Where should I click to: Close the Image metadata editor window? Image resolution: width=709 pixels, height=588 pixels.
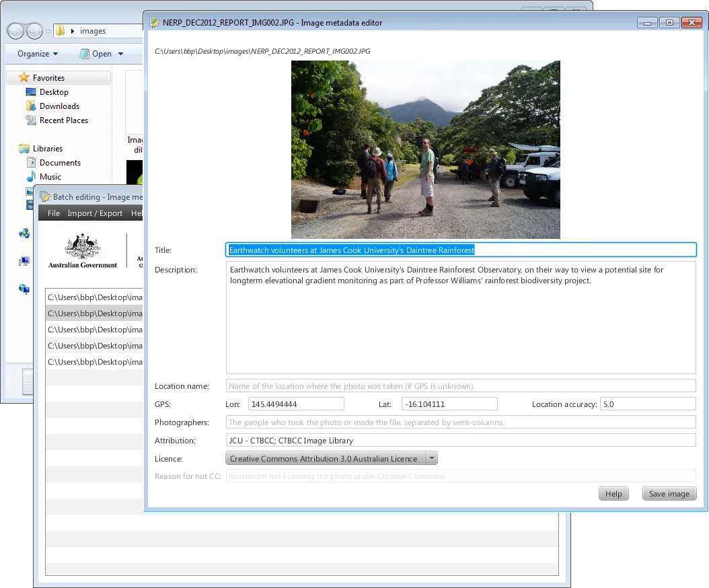[x=692, y=23]
